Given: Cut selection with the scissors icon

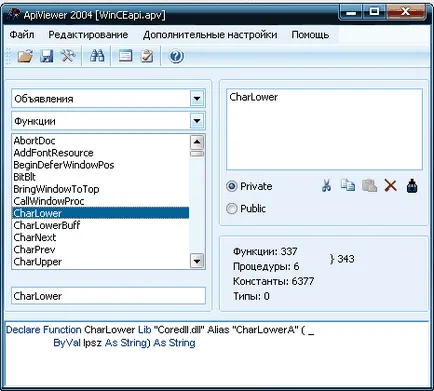Looking at the screenshot, I should (x=326, y=185).
